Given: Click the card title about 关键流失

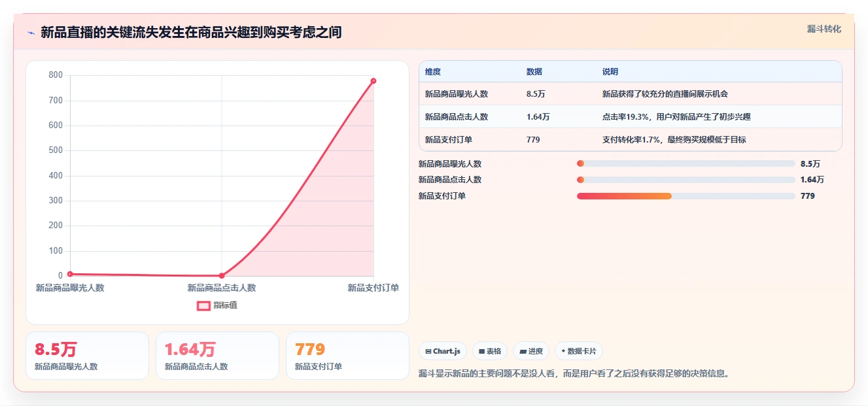Looking at the screenshot, I should [x=191, y=32].
